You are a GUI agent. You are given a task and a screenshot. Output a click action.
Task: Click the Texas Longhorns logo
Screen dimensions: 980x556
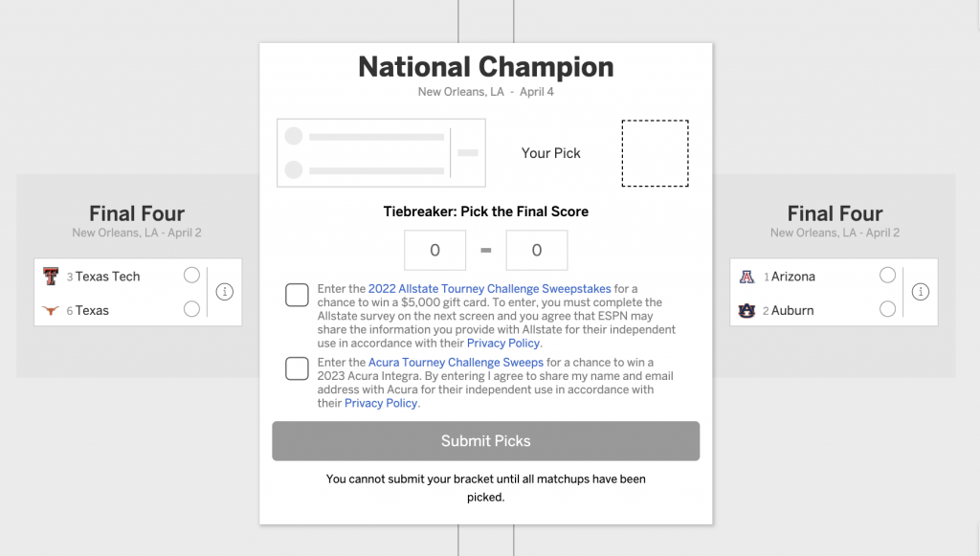(x=51, y=310)
